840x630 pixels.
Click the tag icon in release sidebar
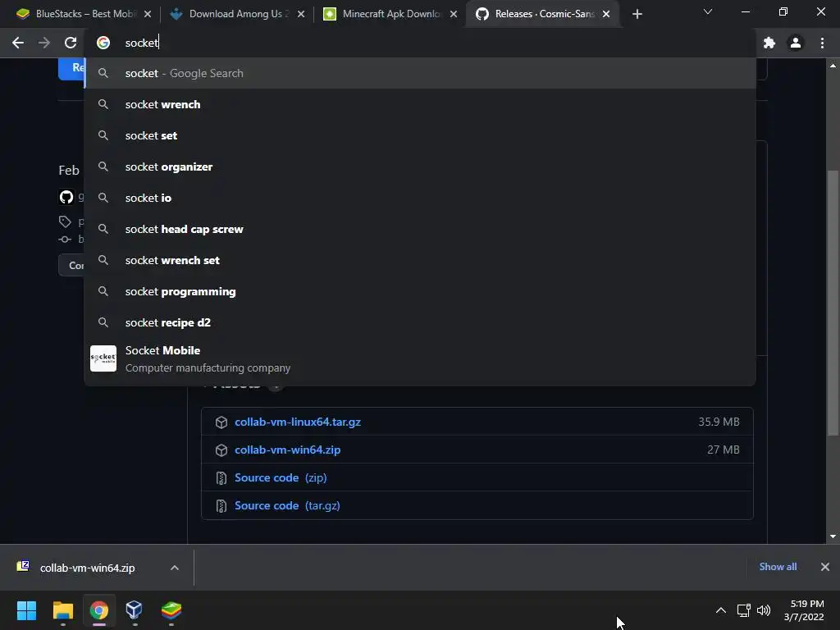coord(65,221)
